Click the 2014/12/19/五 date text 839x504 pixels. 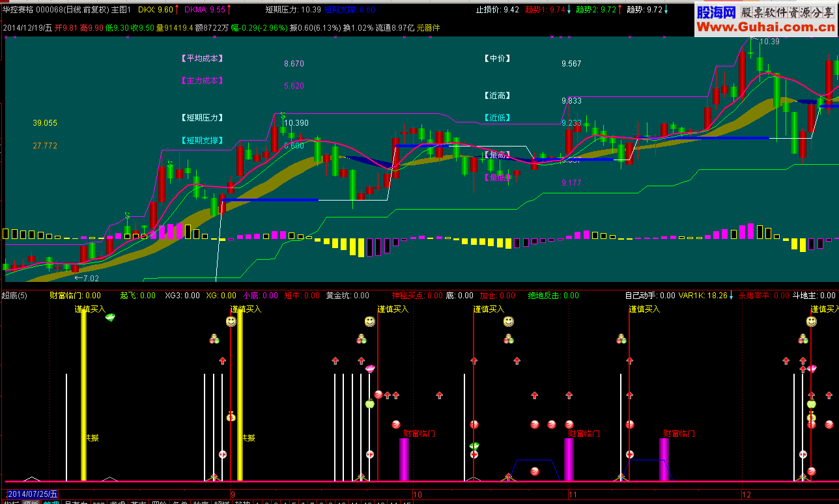coord(28,28)
